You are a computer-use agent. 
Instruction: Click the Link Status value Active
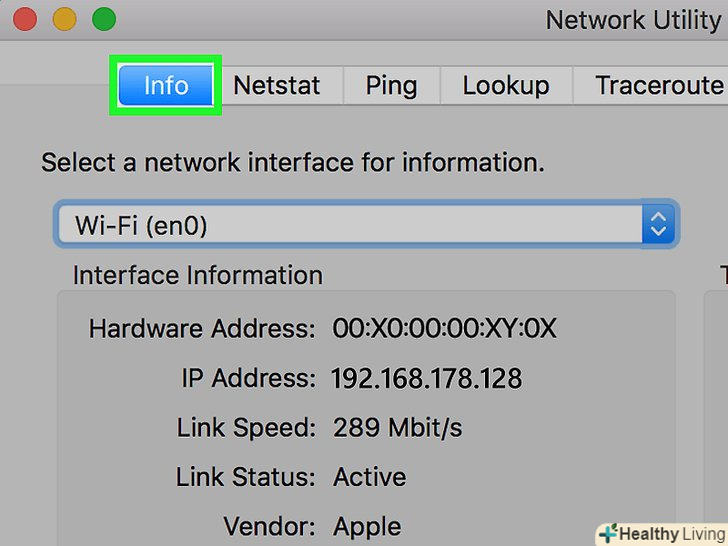point(370,477)
